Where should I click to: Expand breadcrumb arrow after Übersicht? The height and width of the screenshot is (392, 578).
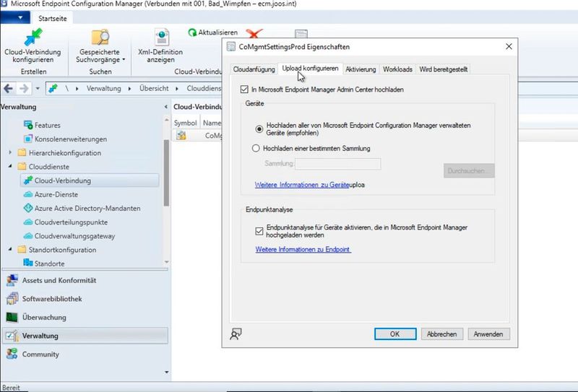coord(177,88)
